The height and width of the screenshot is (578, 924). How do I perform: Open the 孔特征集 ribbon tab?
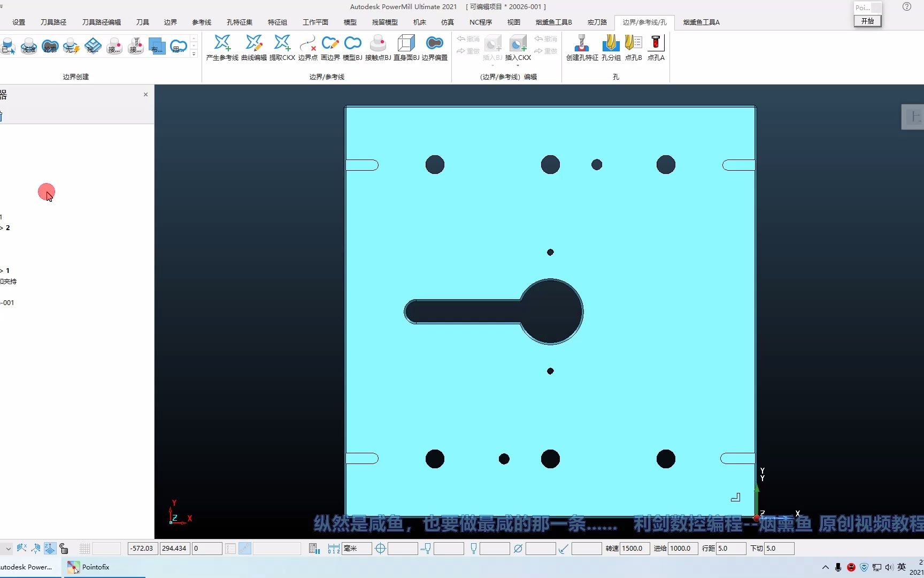click(239, 22)
